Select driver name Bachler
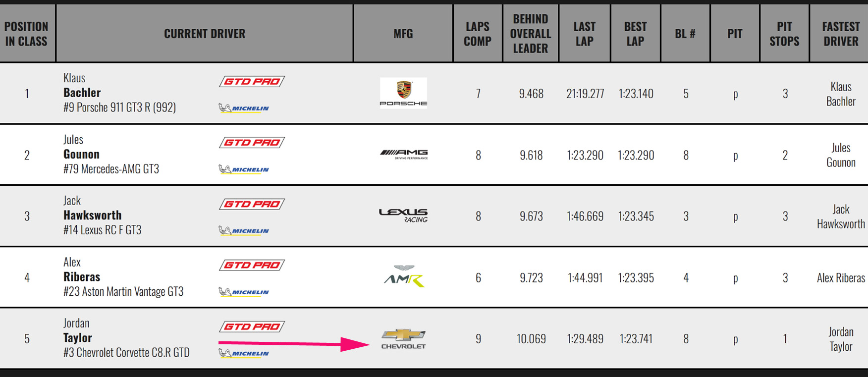Screen dimensions: 868x377 pyautogui.click(x=82, y=93)
